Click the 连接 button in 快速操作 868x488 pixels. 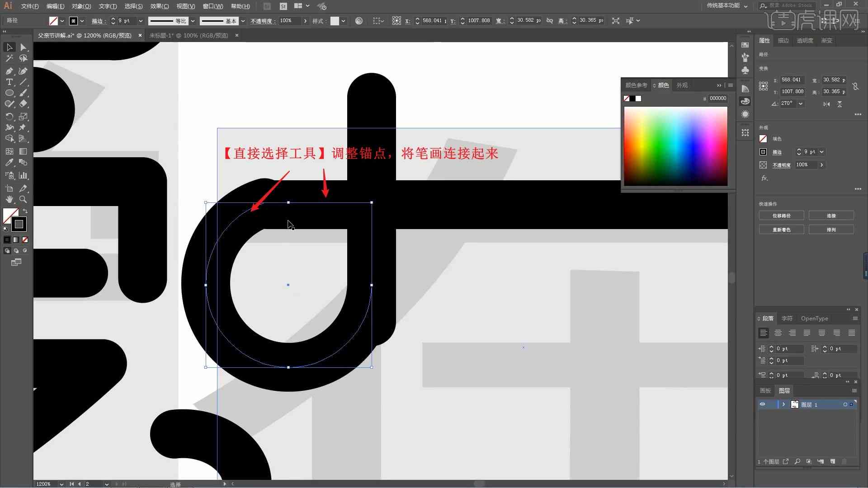(832, 216)
